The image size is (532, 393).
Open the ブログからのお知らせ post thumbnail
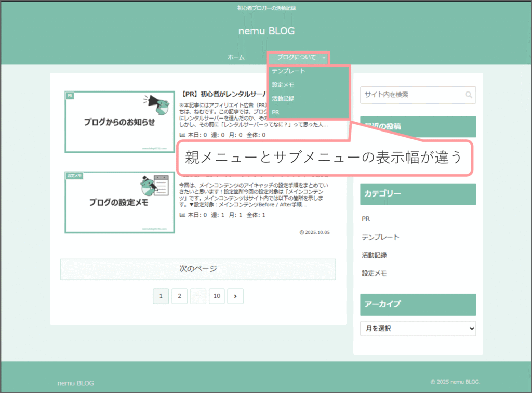(x=119, y=122)
